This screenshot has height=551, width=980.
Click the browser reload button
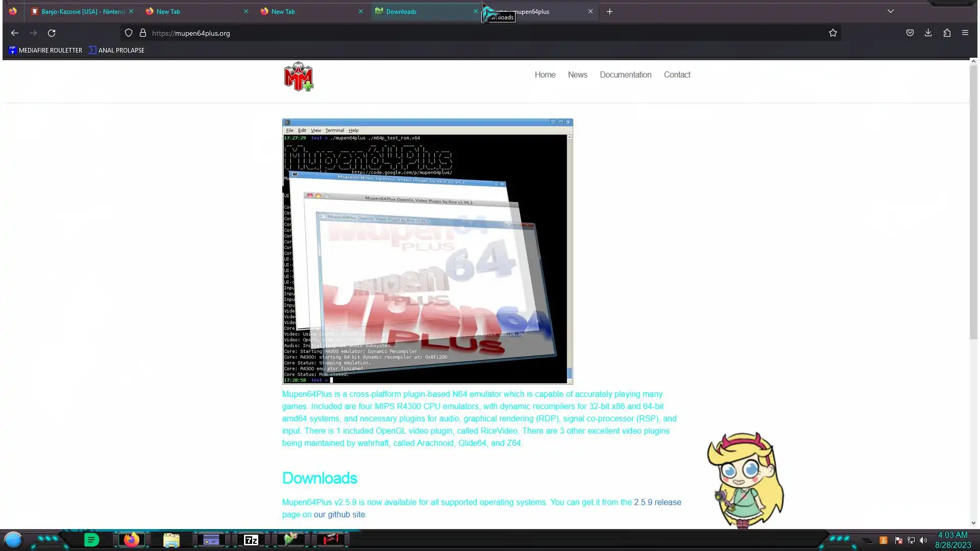pos(52,33)
